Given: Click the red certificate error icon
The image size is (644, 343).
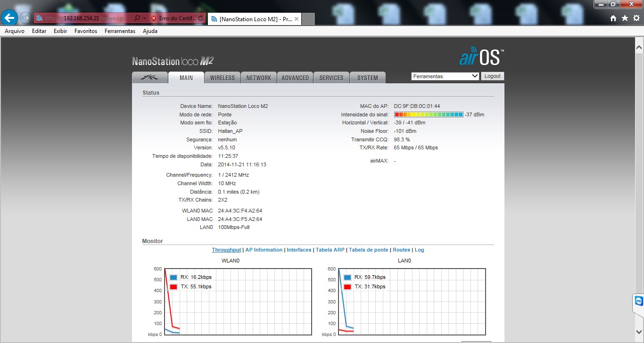Looking at the screenshot, I should click(x=154, y=18).
